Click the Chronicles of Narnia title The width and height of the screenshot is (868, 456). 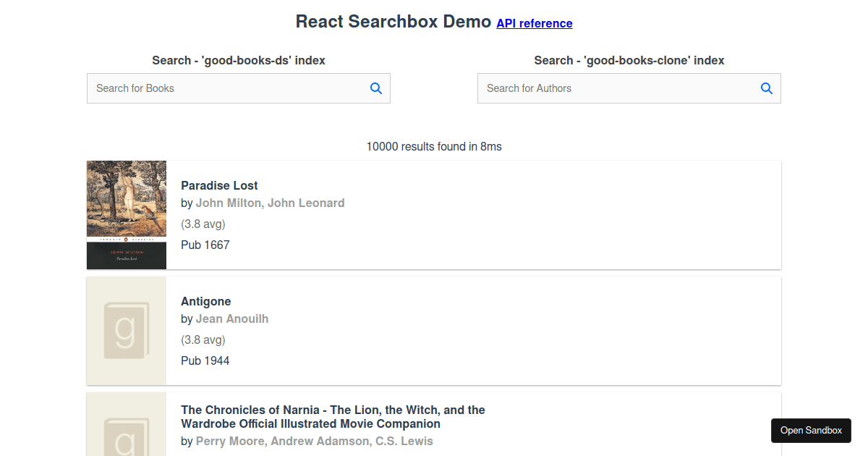tap(333, 417)
